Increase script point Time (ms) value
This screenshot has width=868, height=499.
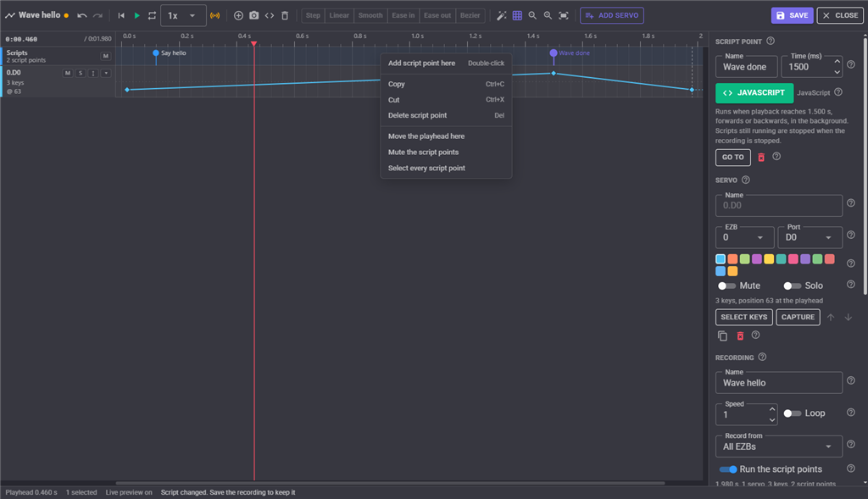(837, 61)
